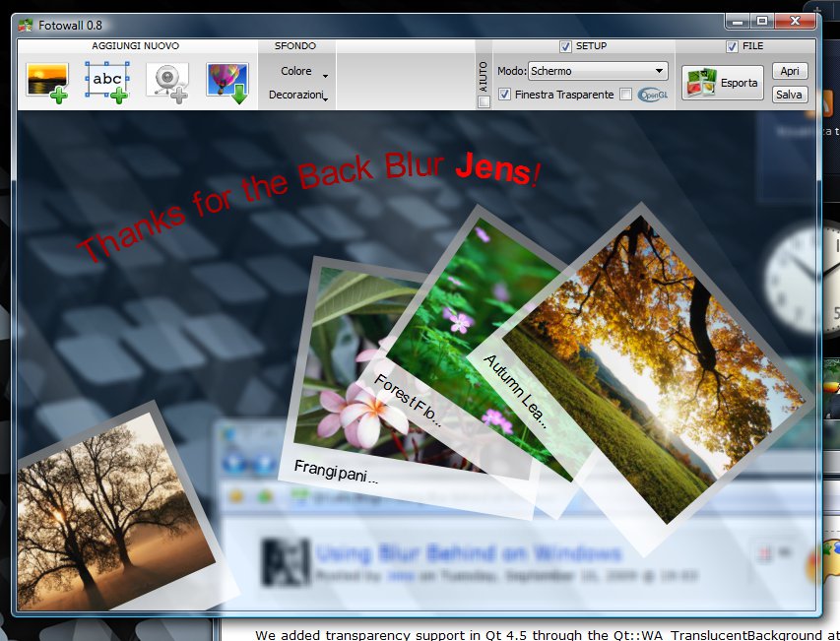Add a new picture with sunset icon

(x=47, y=82)
